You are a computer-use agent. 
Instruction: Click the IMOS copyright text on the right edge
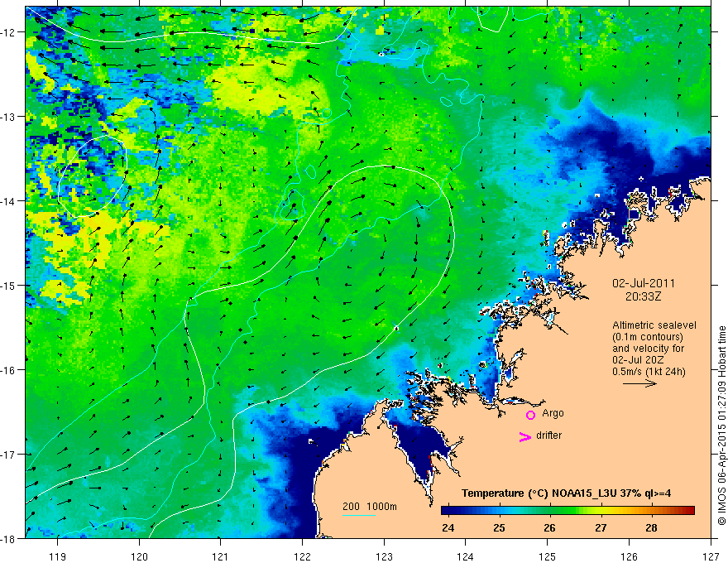[722, 425]
